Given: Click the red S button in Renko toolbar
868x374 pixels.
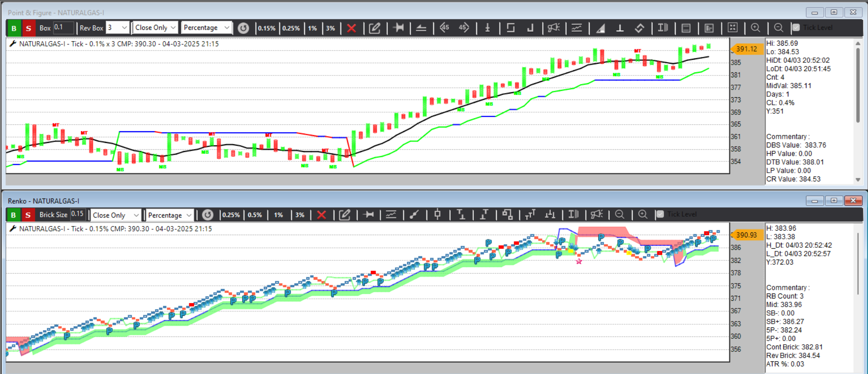Looking at the screenshot, I should click(x=28, y=215).
